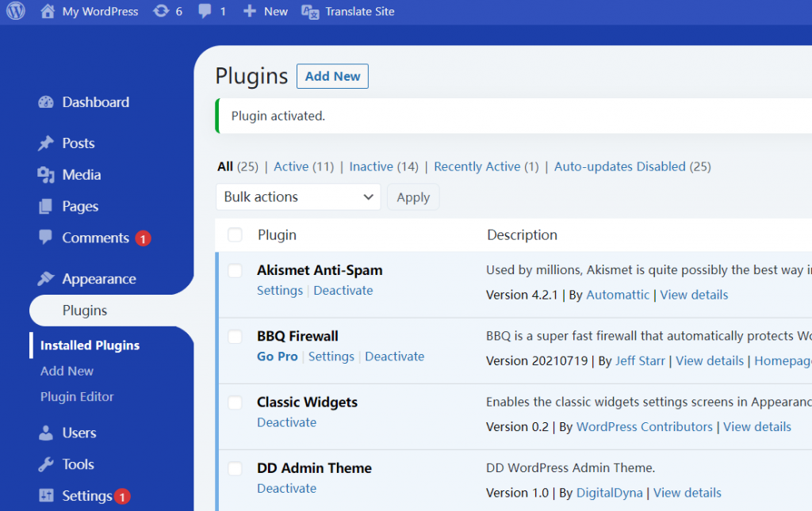This screenshot has width=812, height=511.
Task: Click the Comments icon in sidebar
Action: [x=45, y=237]
